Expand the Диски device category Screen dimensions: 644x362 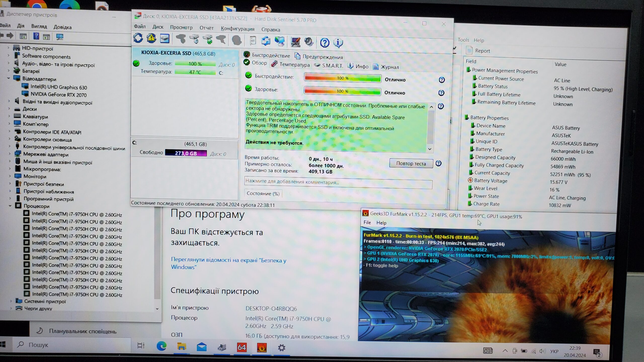(9, 109)
